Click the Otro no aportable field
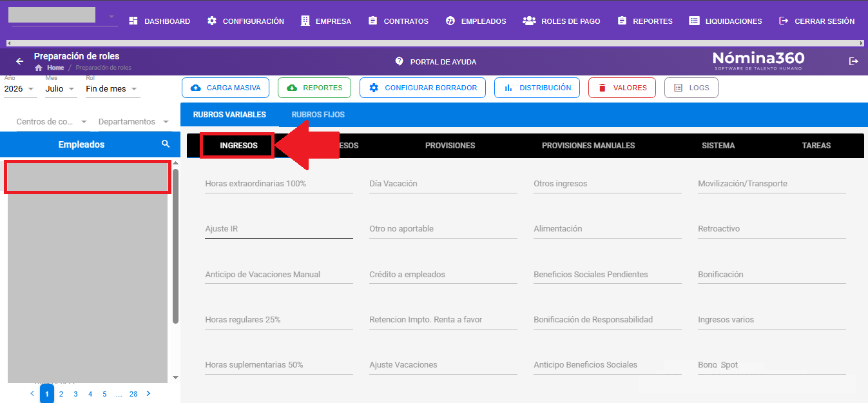Screen dimensions: 868x403 coord(443,229)
